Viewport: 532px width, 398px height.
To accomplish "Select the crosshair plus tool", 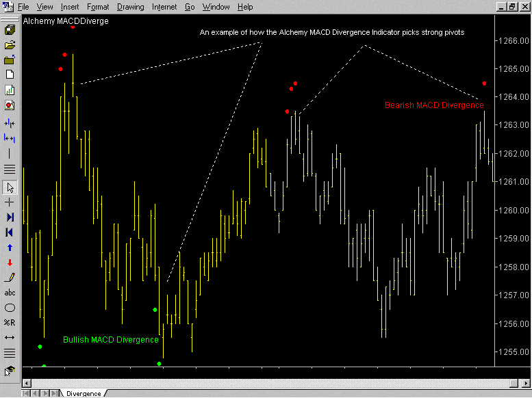I will [x=10, y=202].
